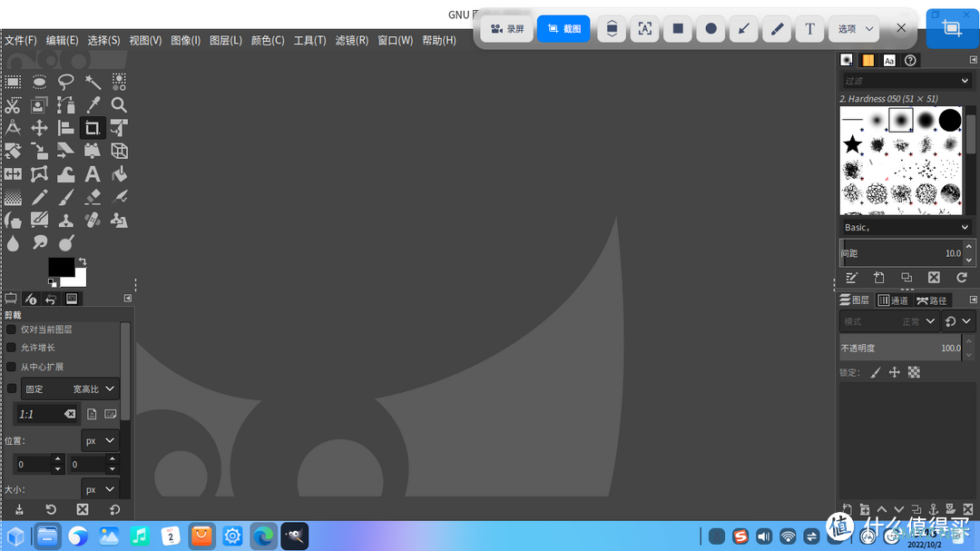Select the Heal bandage tool

coord(93,221)
